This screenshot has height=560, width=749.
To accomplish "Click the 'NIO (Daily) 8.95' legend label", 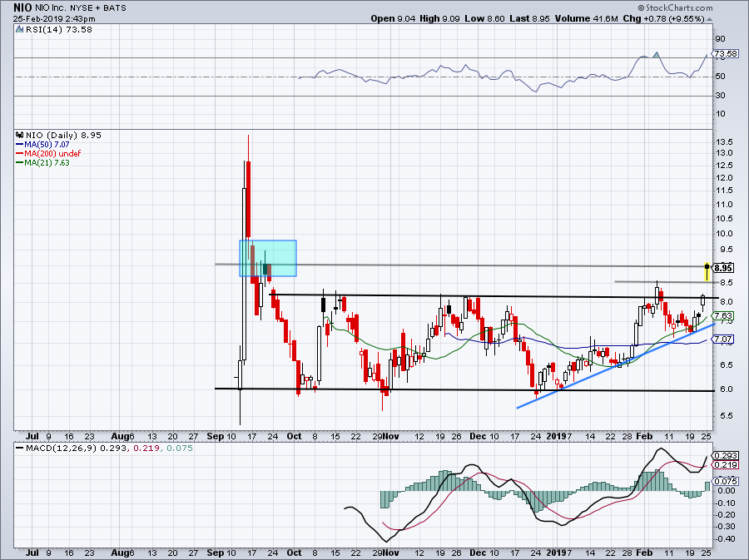I will click(63, 135).
